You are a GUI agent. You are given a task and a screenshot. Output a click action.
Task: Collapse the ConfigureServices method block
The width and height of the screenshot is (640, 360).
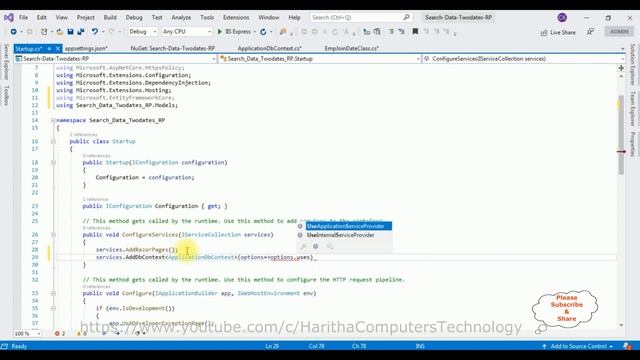pyautogui.click(x=53, y=235)
